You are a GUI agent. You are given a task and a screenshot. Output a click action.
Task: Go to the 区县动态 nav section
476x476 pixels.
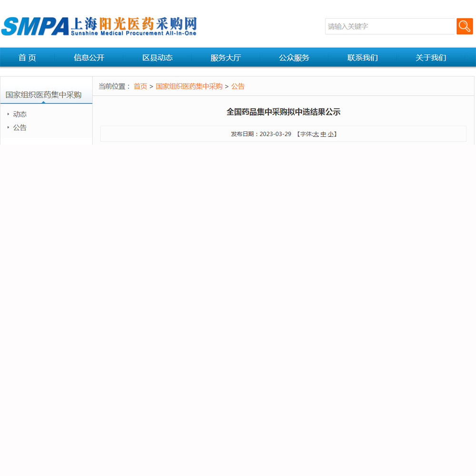pos(158,58)
